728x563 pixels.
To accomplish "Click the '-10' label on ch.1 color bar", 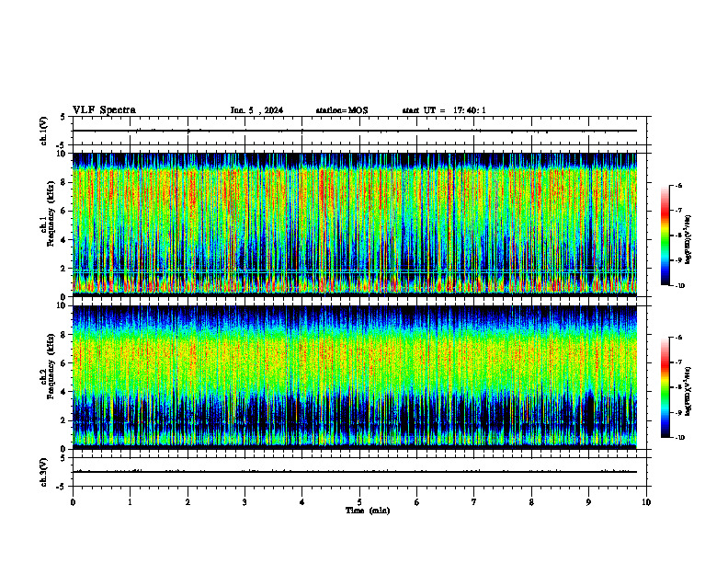I will click(x=679, y=286).
